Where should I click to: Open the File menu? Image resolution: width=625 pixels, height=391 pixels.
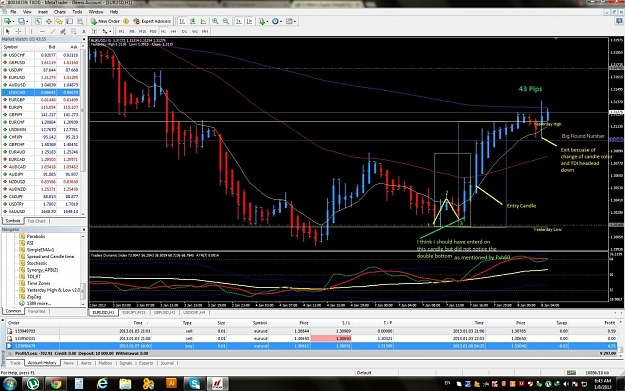(x=13, y=12)
